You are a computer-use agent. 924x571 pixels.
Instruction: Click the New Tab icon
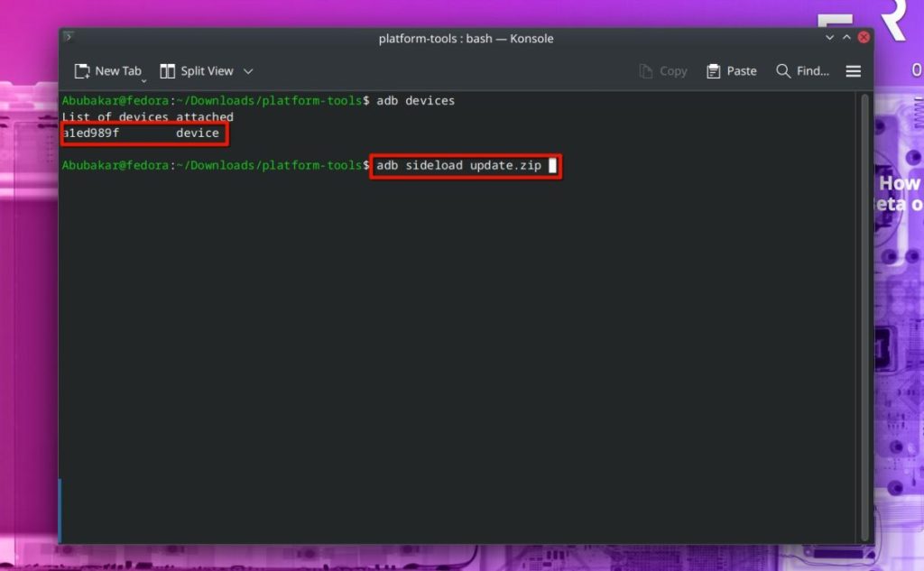[x=82, y=71]
